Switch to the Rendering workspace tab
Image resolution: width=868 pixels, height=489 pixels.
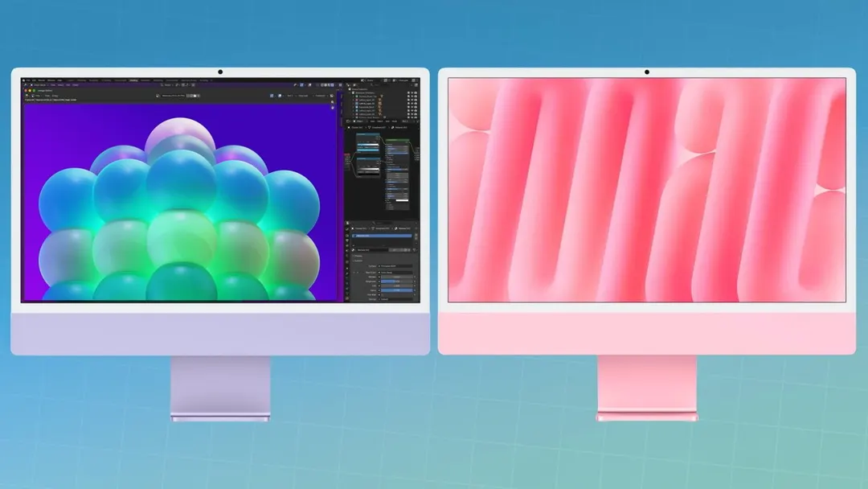click(x=158, y=80)
